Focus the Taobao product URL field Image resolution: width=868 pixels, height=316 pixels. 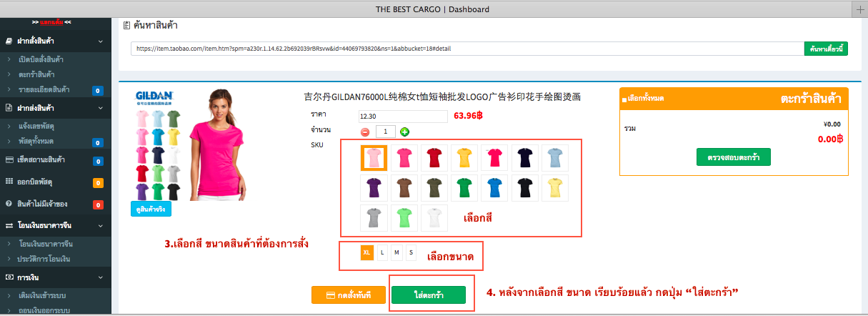(x=467, y=49)
